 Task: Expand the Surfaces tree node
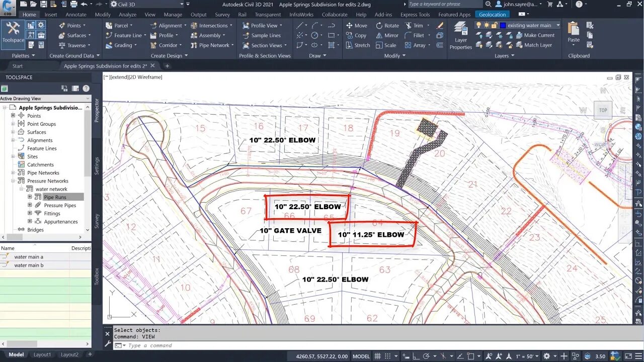(13, 132)
